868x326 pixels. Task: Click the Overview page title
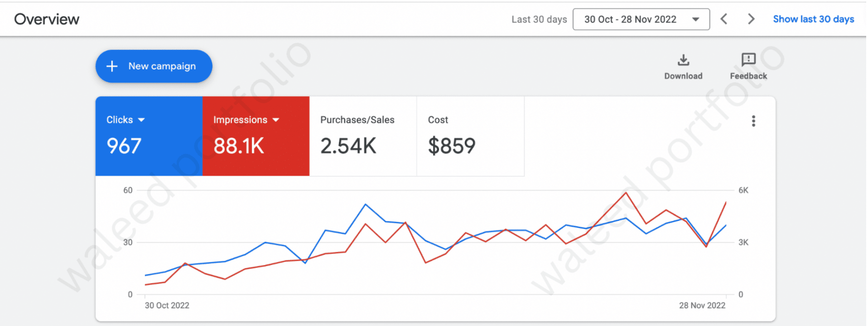pyautogui.click(x=47, y=19)
